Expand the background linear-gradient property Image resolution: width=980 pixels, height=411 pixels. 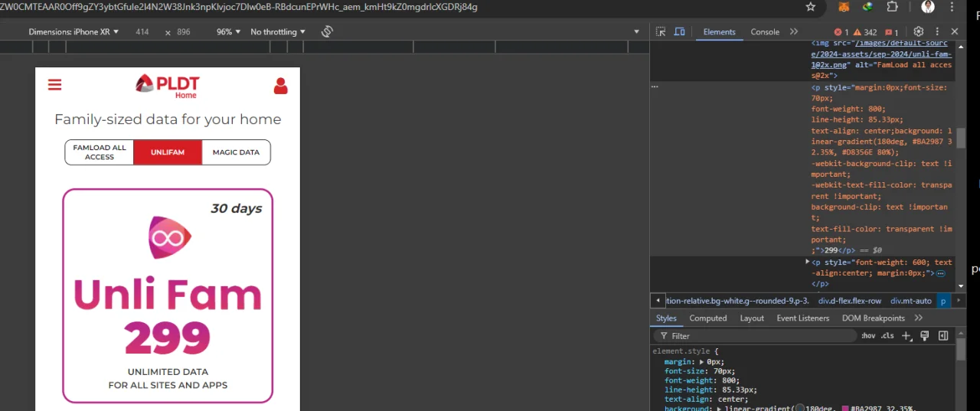tap(718, 409)
